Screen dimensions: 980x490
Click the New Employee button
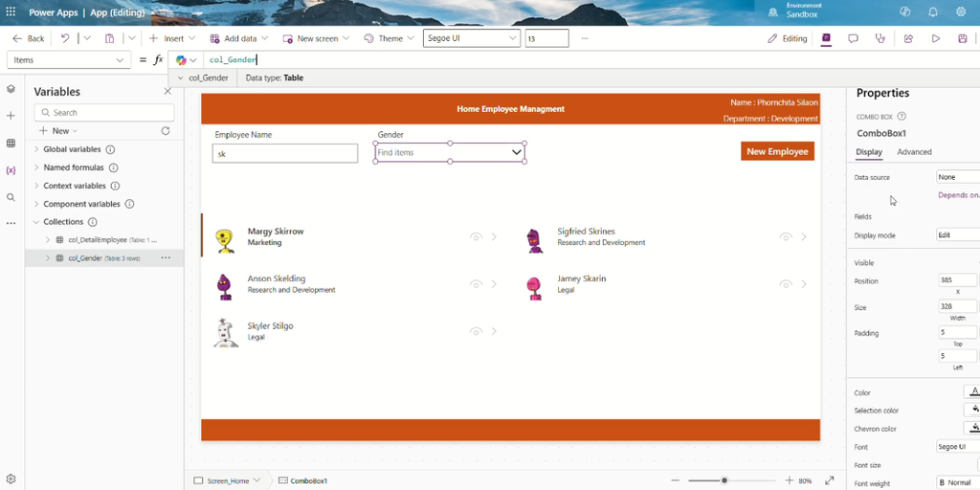click(777, 151)
